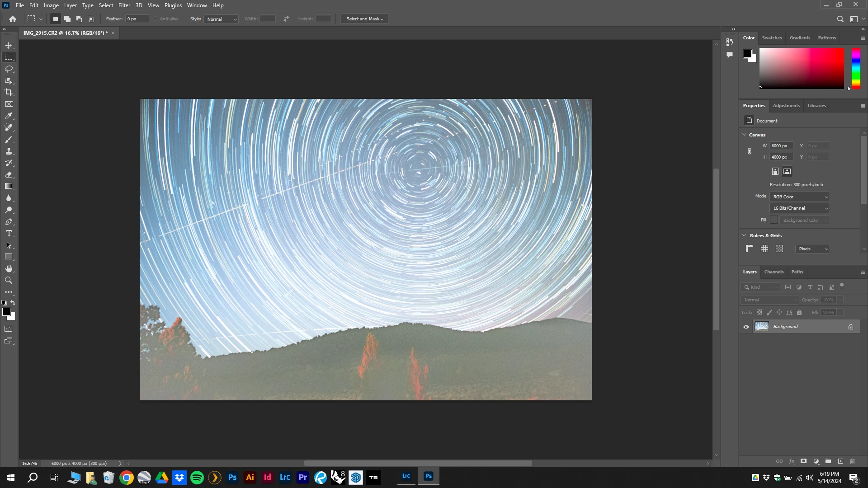Click the canvas Width input field
The height and width of the screenshot is (488, 868).
(x=781, y=146)
